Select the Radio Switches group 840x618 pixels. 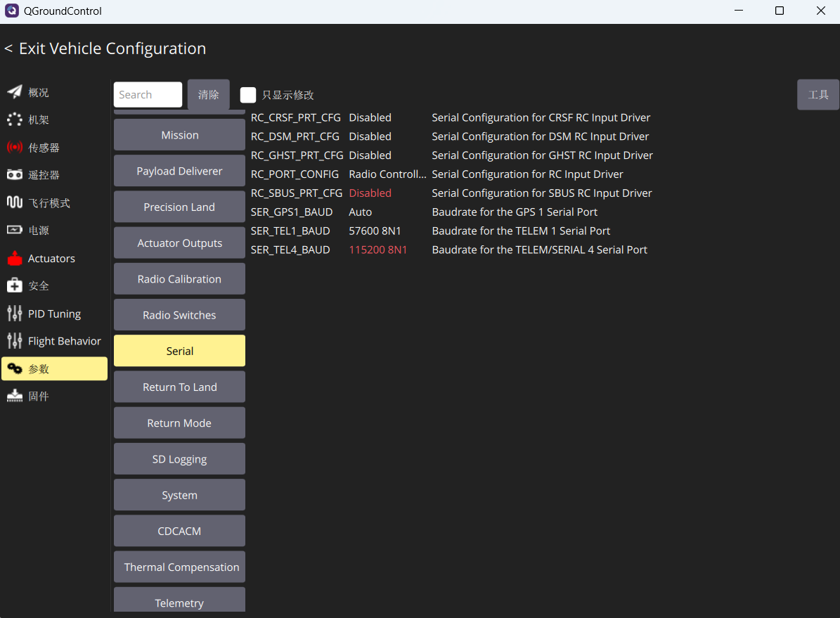coord(179,315)
